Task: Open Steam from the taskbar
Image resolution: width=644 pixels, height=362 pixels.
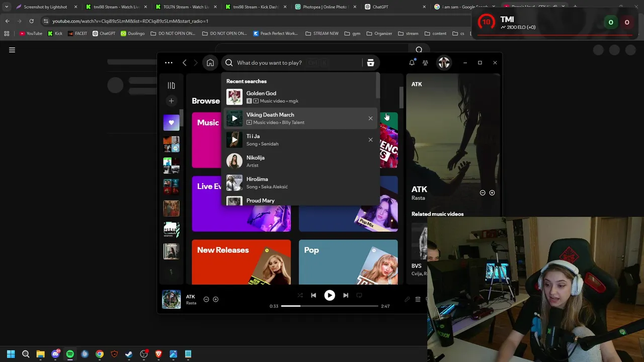Action: pyautogui.click(x=129, y=354)
